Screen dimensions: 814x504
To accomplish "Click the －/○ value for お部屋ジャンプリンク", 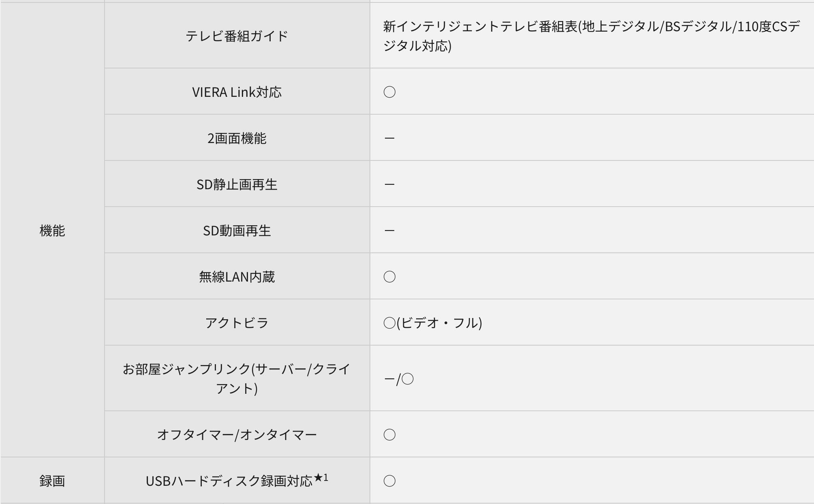I will tap(398, 379).
